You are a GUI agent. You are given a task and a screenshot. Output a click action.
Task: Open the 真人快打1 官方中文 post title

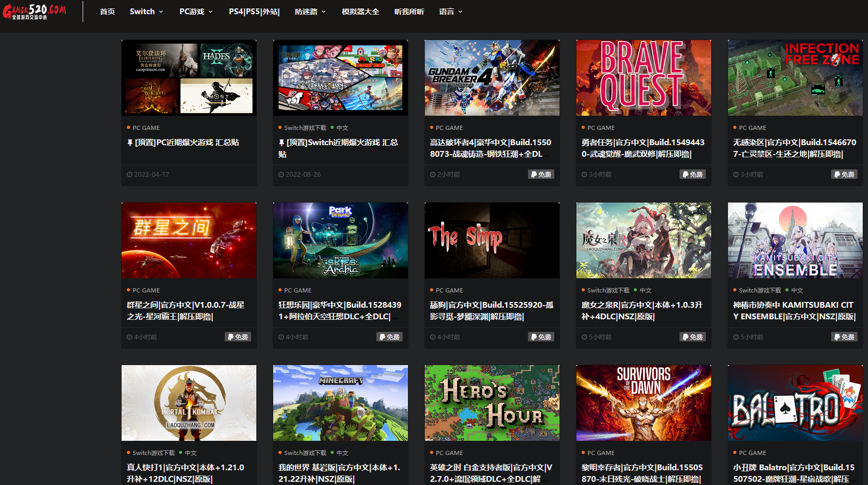[x=185, y=473]
